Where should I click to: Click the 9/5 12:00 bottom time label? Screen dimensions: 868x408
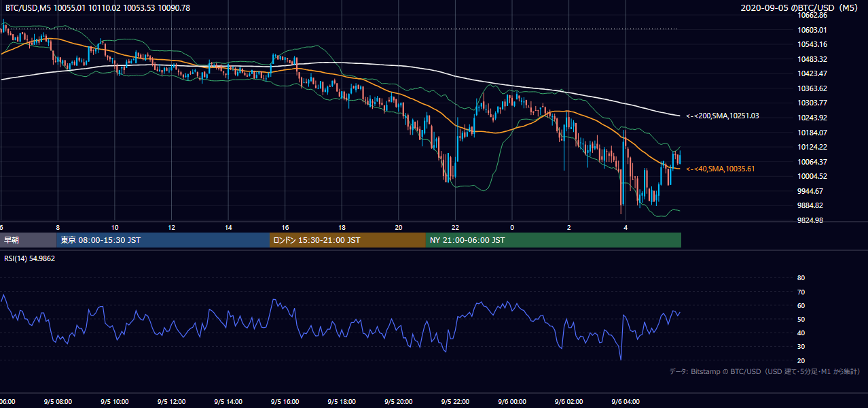click(x=171, y=402)
